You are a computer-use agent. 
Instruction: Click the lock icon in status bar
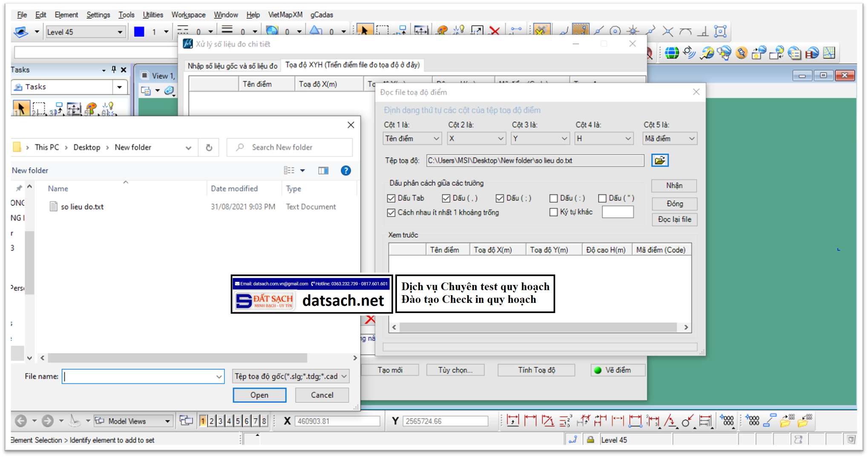point(590,440)
